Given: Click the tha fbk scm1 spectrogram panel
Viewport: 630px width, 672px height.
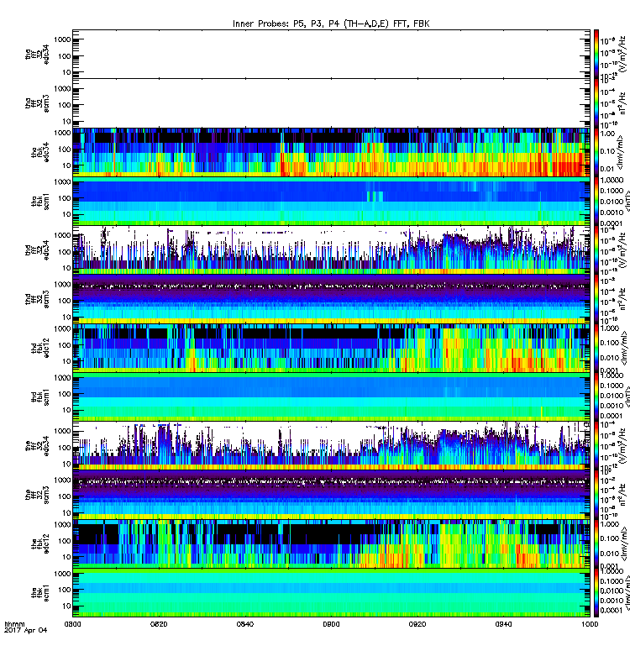Looking at the screenshot, I should click(x=331, y=202).
